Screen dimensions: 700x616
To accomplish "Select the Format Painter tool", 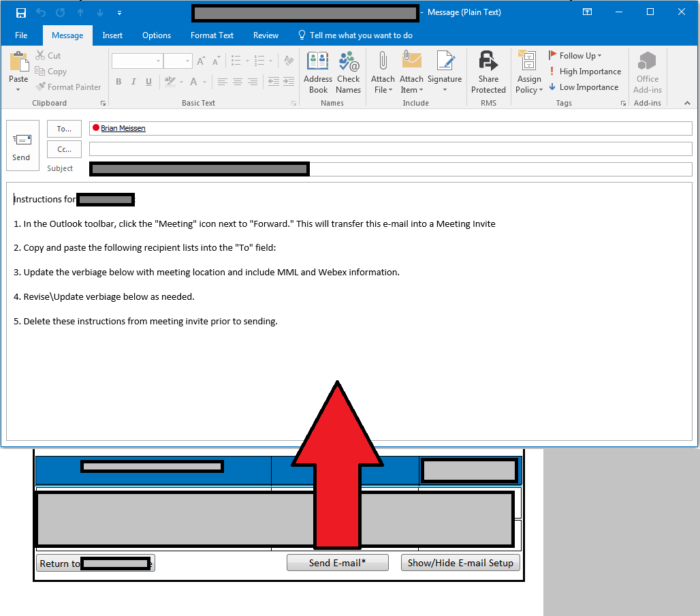I will (x=68, y=87).
